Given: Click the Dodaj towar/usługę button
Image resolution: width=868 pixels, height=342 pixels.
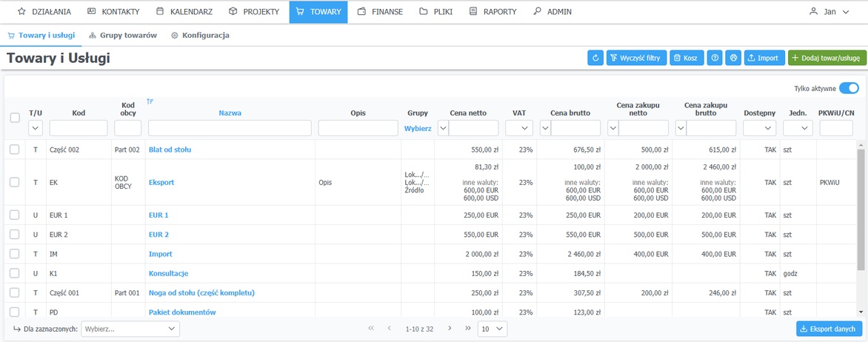Looking at the screenshot, I should pos(827,58).
